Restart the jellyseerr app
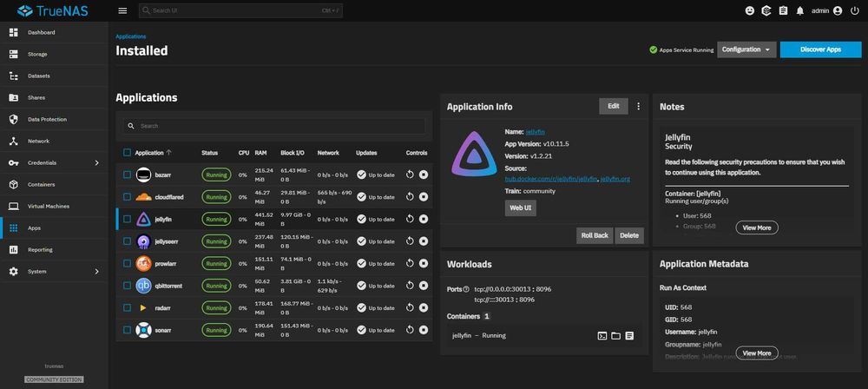868x389 pixels. [x=411, y=241]
